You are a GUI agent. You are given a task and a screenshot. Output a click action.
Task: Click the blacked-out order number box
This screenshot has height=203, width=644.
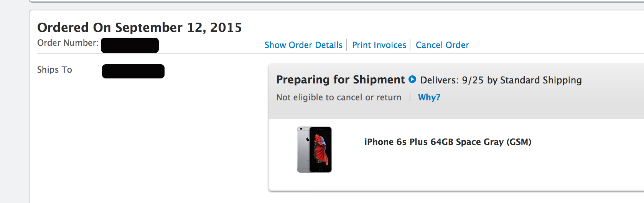[130, 45]
